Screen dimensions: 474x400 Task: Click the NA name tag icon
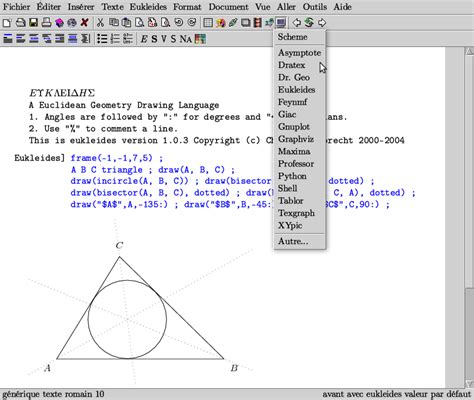click(186, 39)
